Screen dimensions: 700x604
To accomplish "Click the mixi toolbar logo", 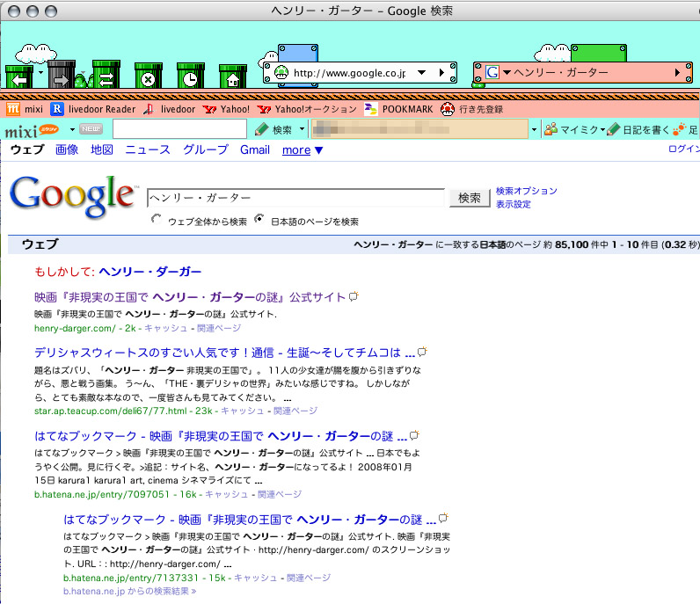I will point(32,130).
